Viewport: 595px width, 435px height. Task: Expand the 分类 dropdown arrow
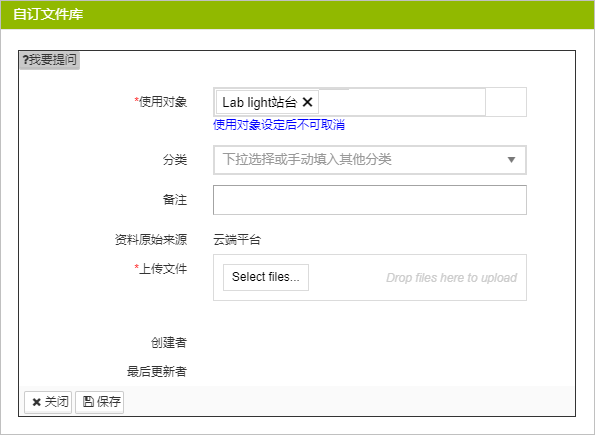point(511,160)
